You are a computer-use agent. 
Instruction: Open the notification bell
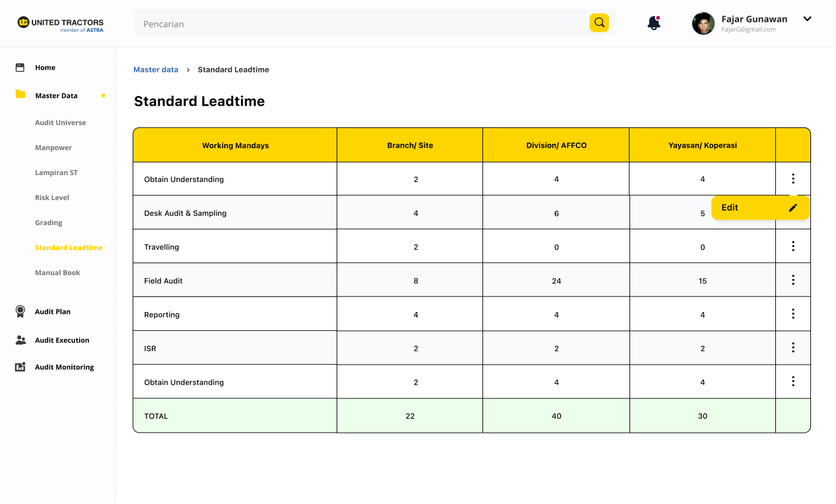point(653,24)
